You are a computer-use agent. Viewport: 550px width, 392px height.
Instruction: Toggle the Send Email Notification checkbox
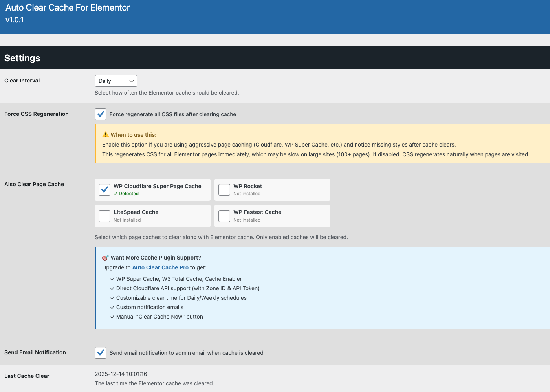pyautogui.click(x=101, y=353)
